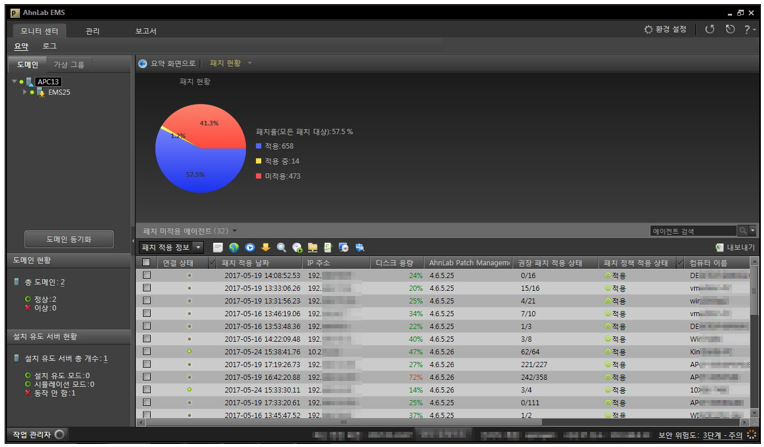764x447 pixels.
Task: Click the disc with green play icon
Action: [x=297, y=248]
